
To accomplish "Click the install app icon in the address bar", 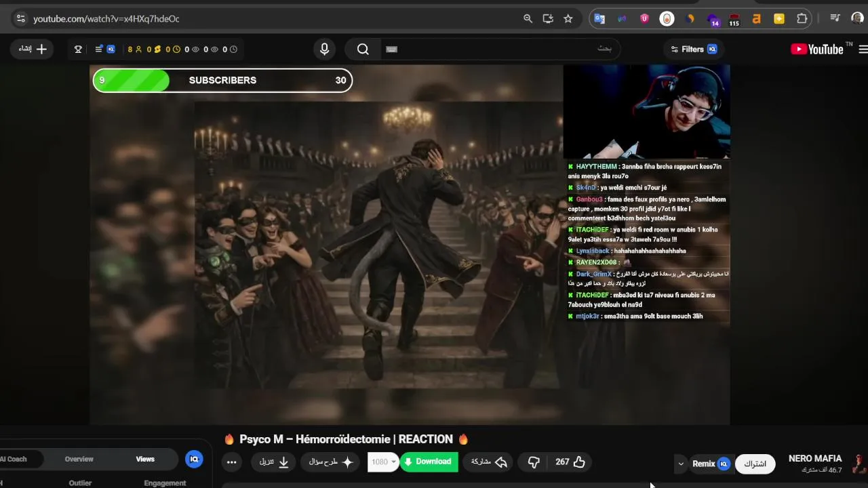I will point(548,19).
